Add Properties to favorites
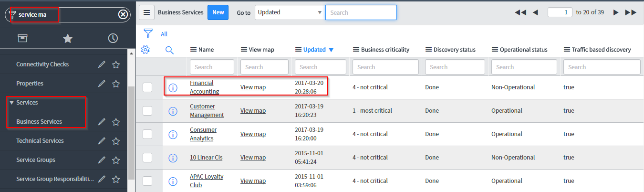 [116, 84]
